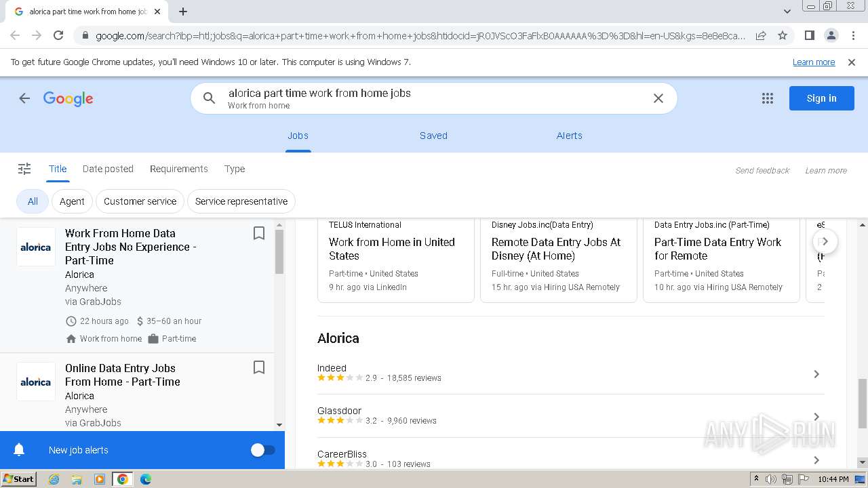868x488 pixels.
Task: Launch Internet Explorer from taskbar
Action: coord(54,479)
